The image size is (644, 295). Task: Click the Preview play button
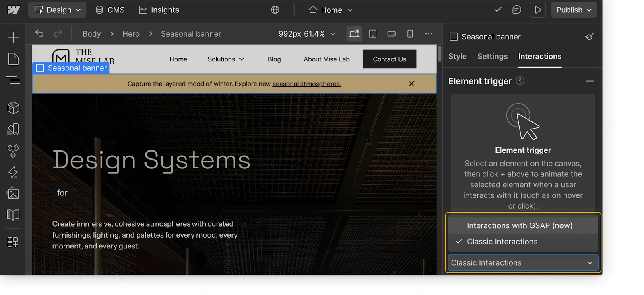[538, 10]
